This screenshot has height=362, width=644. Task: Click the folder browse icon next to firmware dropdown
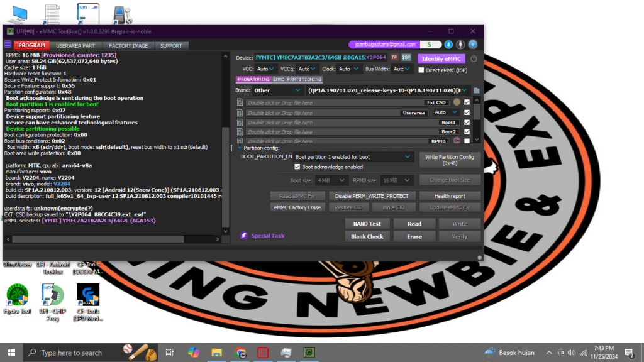pyautogui.click(x=477, y=90)
